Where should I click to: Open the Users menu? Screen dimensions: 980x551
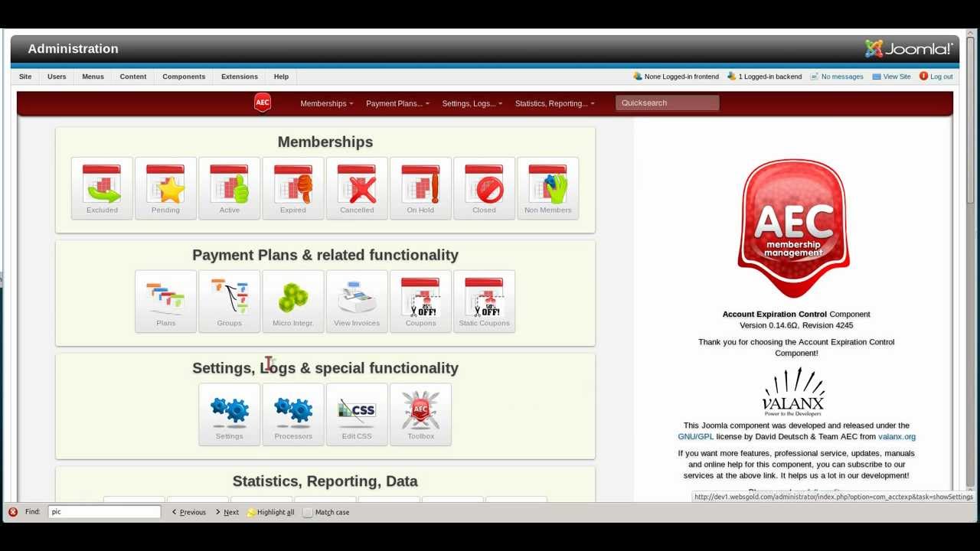(57, 77)
